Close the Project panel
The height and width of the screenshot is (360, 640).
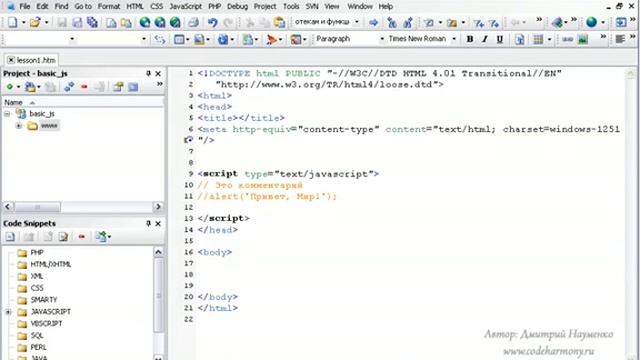[158, 73]
